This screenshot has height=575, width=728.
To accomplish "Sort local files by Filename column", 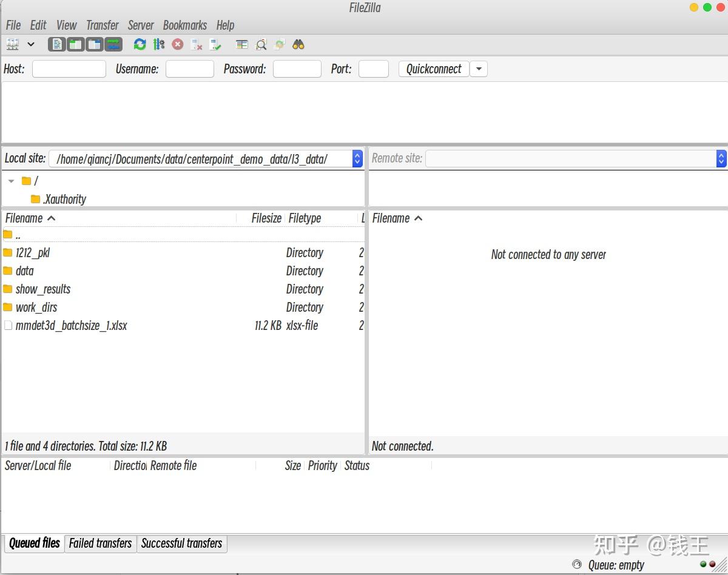I will point(119,218).
